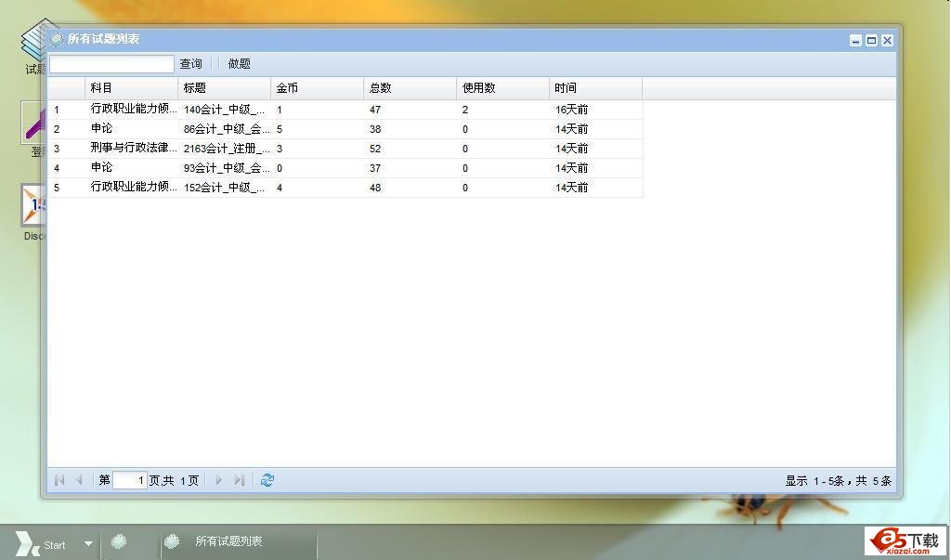This screenshot has height=560, width=951.
Task: Open the 登录 desktop icon
Action: (x=34, y=129)
